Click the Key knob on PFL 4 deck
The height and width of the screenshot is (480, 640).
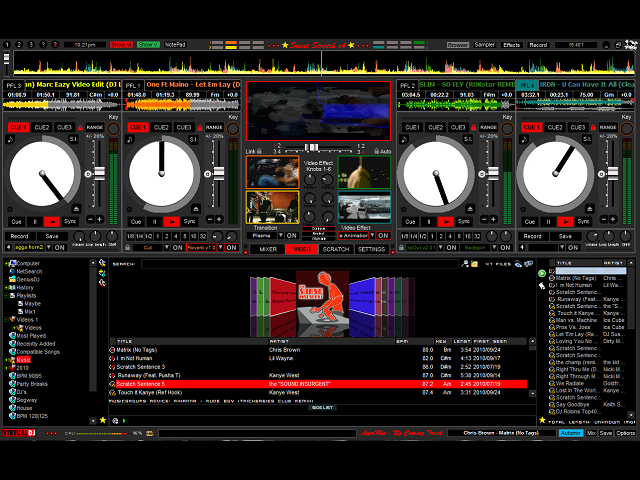tap(626, 129)
